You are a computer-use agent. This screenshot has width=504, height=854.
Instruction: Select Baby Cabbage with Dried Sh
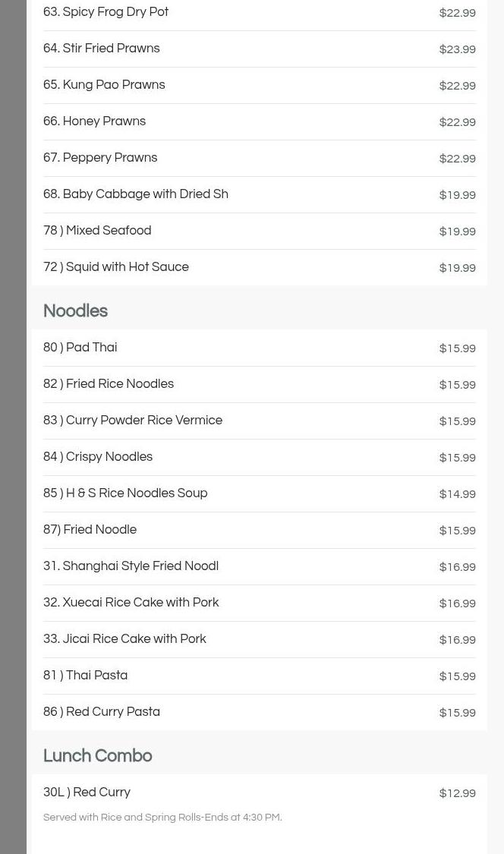tap(260, 195)
